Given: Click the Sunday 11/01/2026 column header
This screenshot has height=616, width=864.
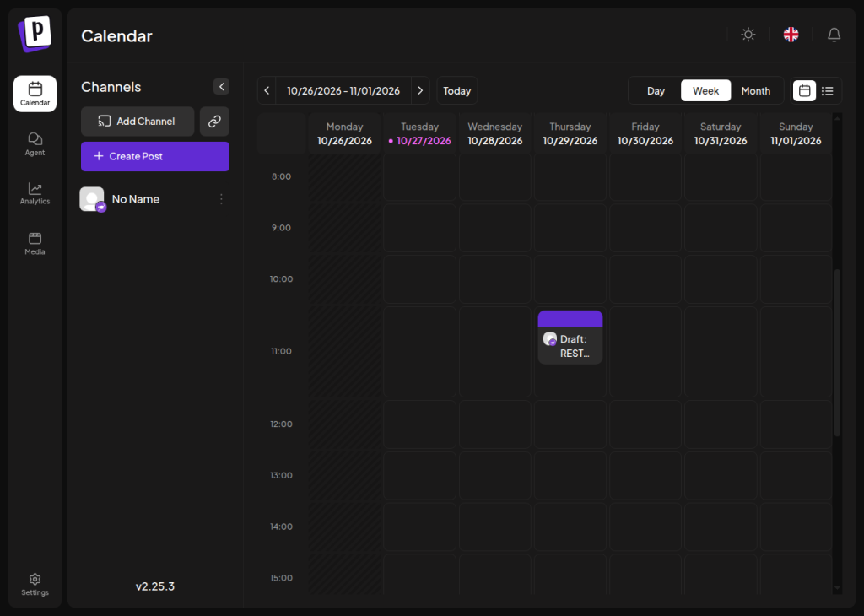Looking at the screenshot, I should [x=796, y=133].
